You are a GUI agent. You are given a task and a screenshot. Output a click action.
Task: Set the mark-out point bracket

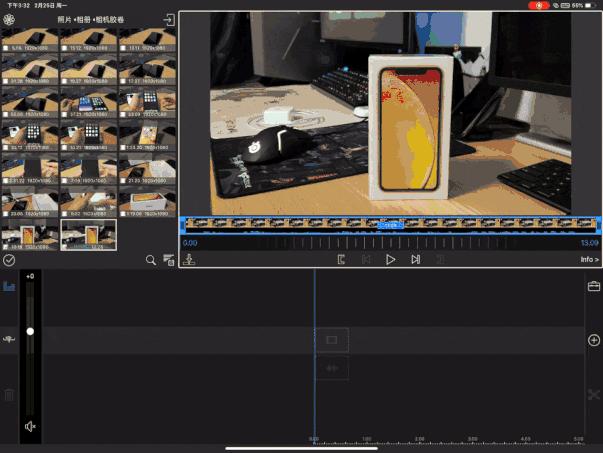tap(441, 260)
